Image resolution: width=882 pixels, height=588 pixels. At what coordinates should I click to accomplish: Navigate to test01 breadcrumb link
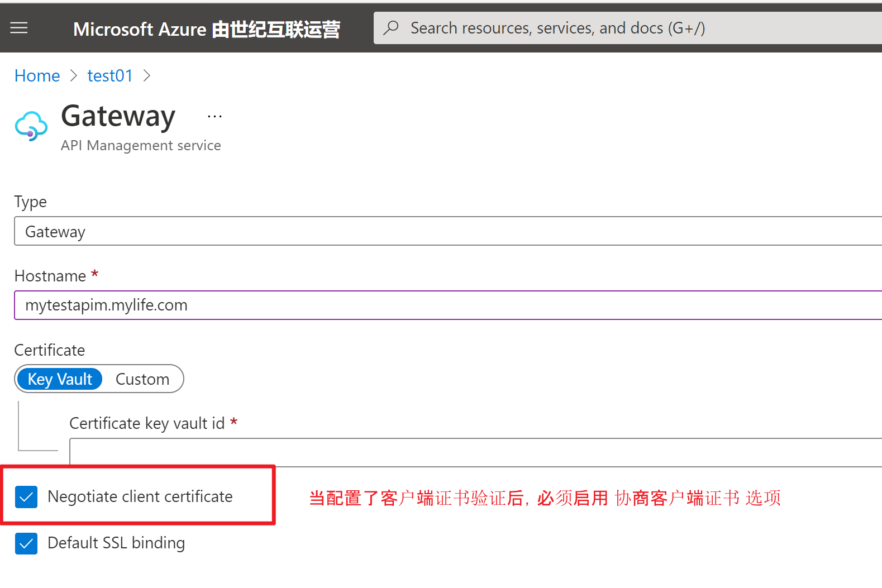coord(110,76)
